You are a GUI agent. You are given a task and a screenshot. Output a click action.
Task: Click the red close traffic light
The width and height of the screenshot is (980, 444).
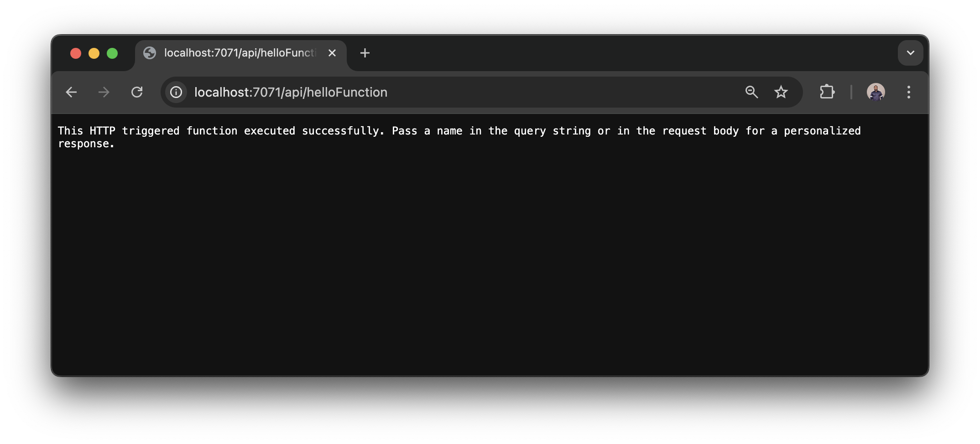[76, 53]
